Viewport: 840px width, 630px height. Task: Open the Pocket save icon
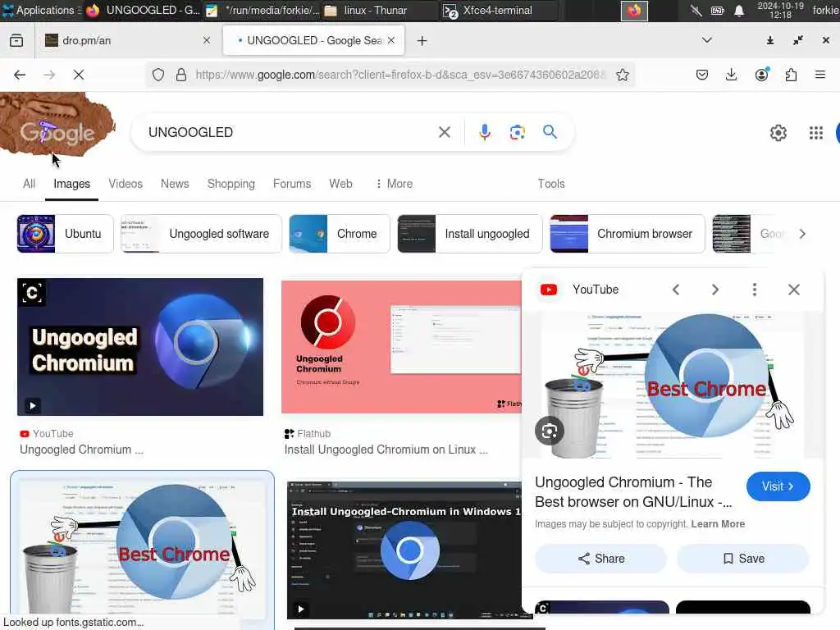coord(702,75)
